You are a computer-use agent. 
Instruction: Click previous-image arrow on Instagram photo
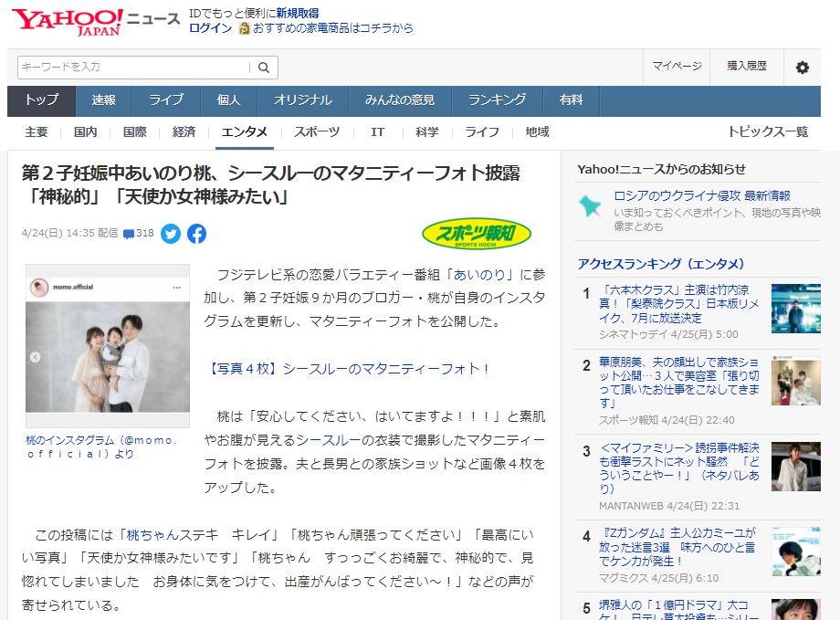(36, 357)
